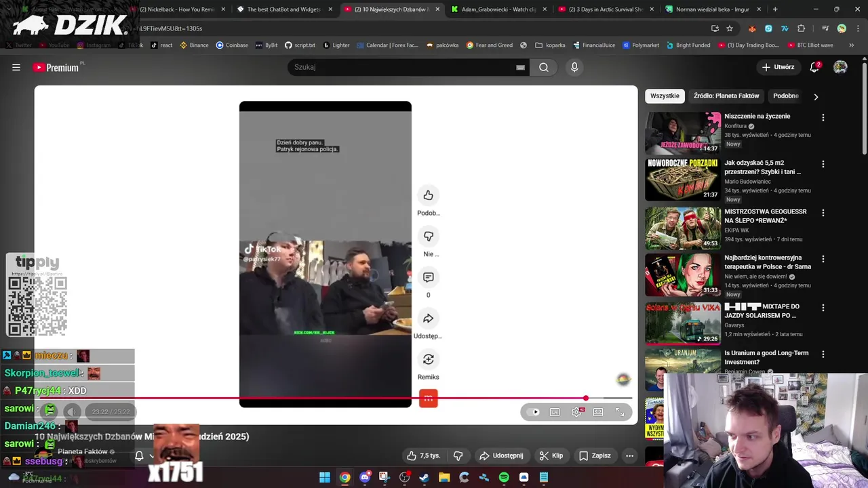
Task: Click the magnifier search button
Action: [544, 67]
